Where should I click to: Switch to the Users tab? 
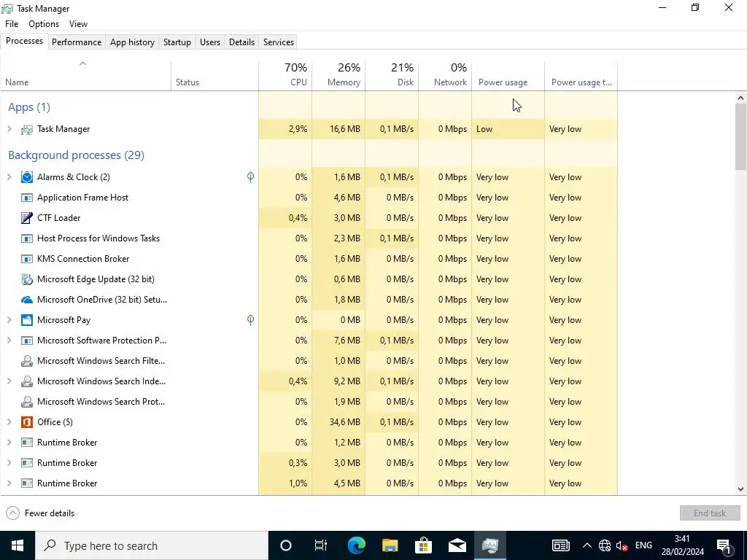210,42
